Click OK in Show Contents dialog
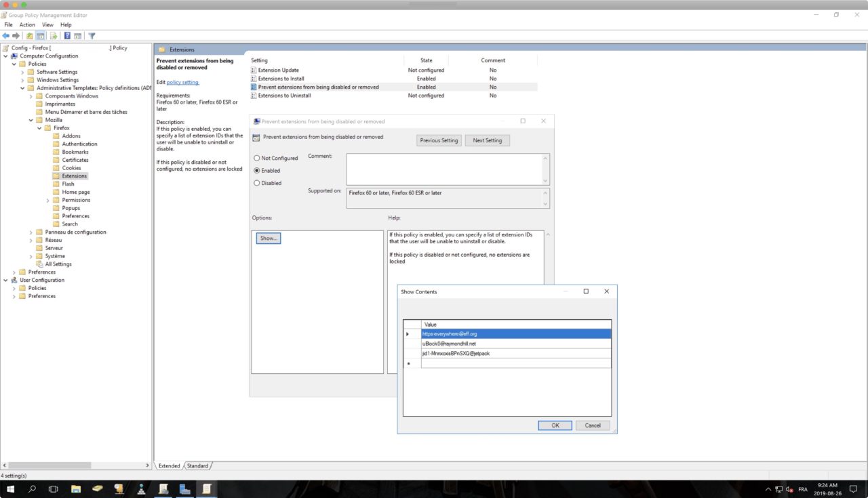Screen dimensions: 868x498 click(x=555, y=426)
